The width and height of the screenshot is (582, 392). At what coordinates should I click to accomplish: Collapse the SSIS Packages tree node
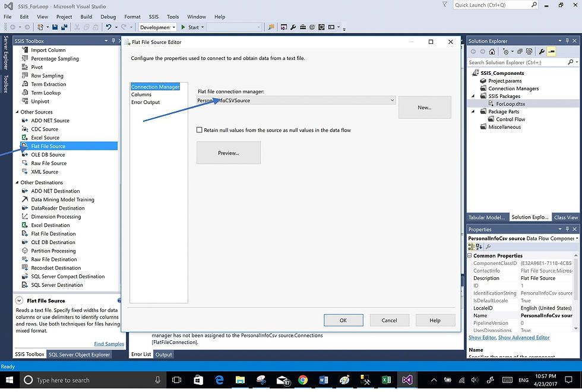pos(473,96)
